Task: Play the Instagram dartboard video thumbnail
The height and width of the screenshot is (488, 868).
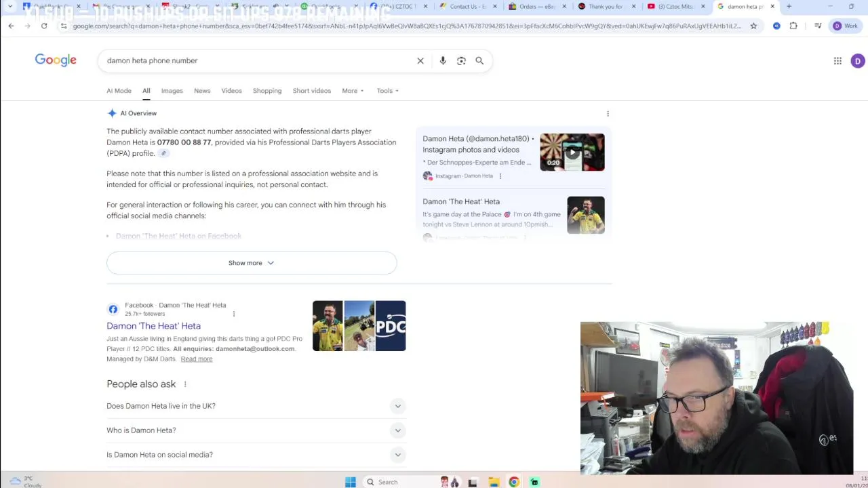Action: (x=572, y=152)
